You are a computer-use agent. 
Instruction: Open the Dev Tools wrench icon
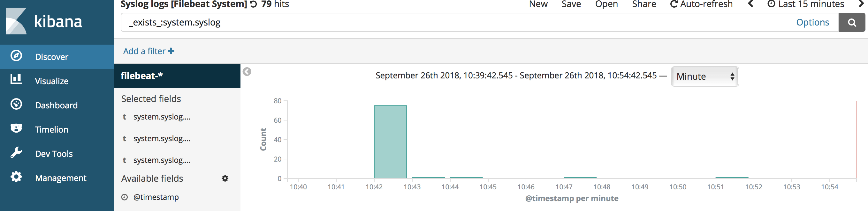16,153
